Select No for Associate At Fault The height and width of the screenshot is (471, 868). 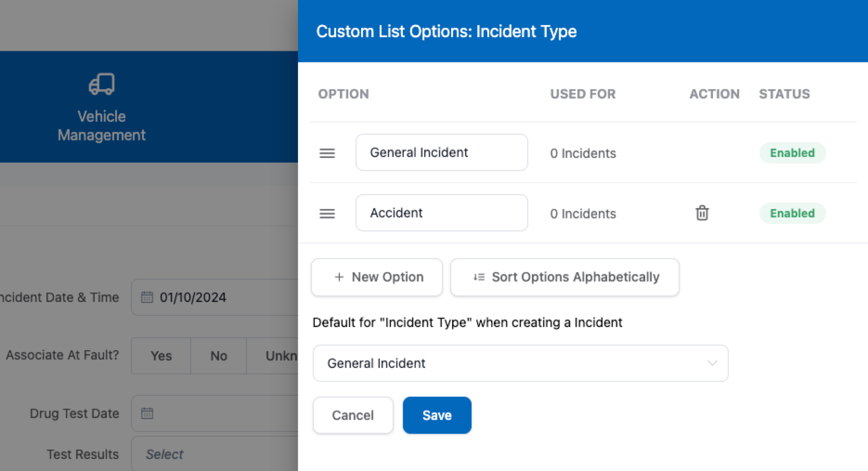click(219, 356)
